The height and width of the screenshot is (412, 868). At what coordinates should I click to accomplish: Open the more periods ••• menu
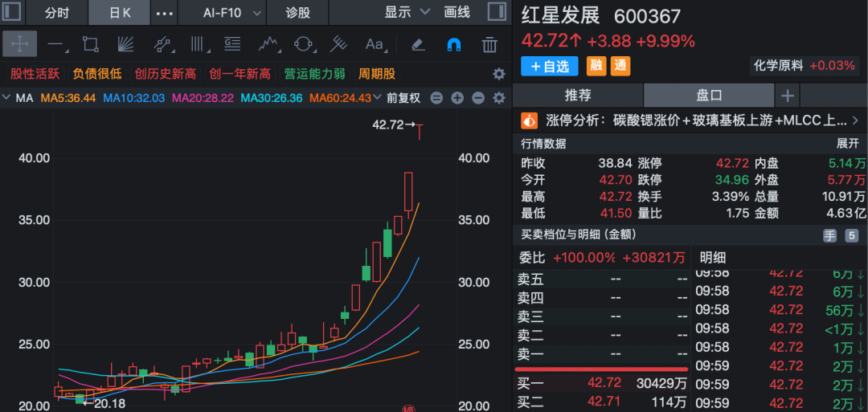point(165,13)
